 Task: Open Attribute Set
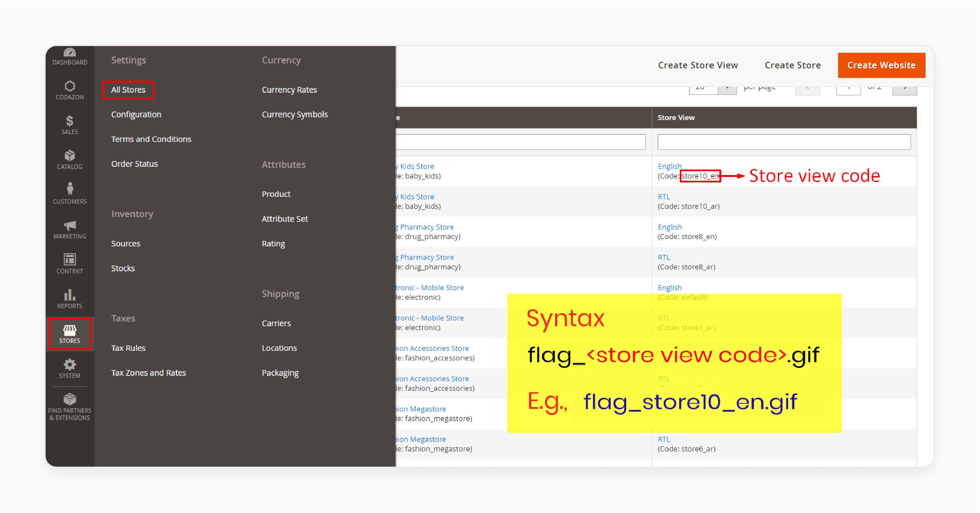coord(285,219)
